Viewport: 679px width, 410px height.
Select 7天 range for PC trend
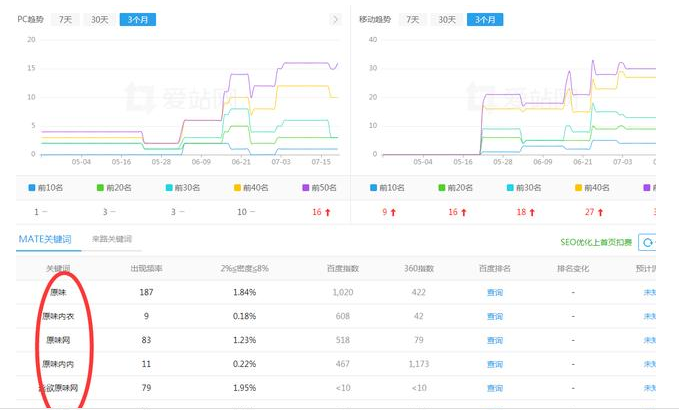click(x=65, y=19)
